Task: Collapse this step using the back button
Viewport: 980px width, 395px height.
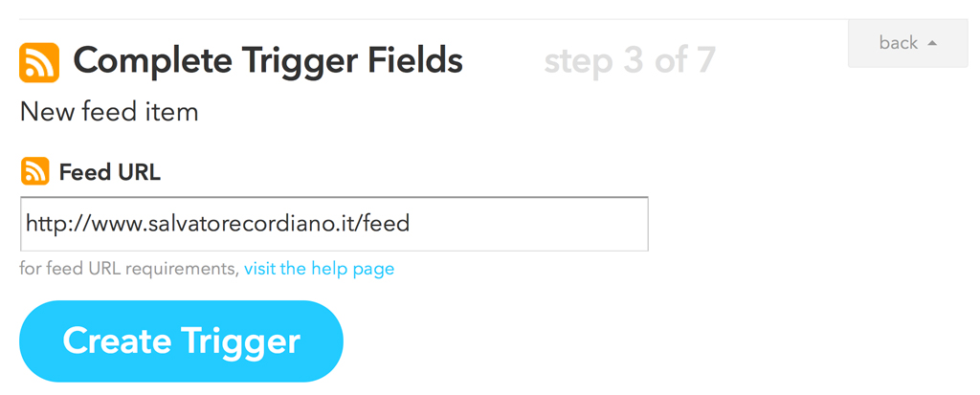Action: tap(907, 43)
